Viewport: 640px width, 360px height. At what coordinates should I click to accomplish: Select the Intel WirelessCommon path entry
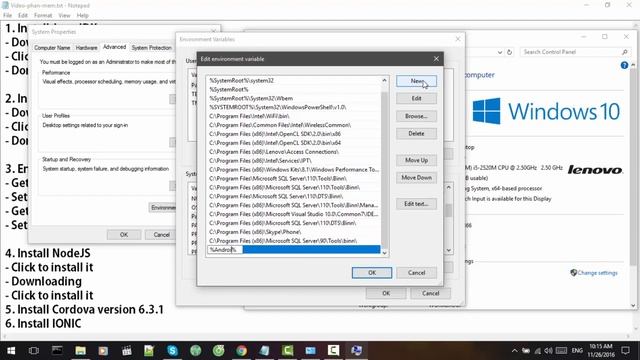[293, 125]
